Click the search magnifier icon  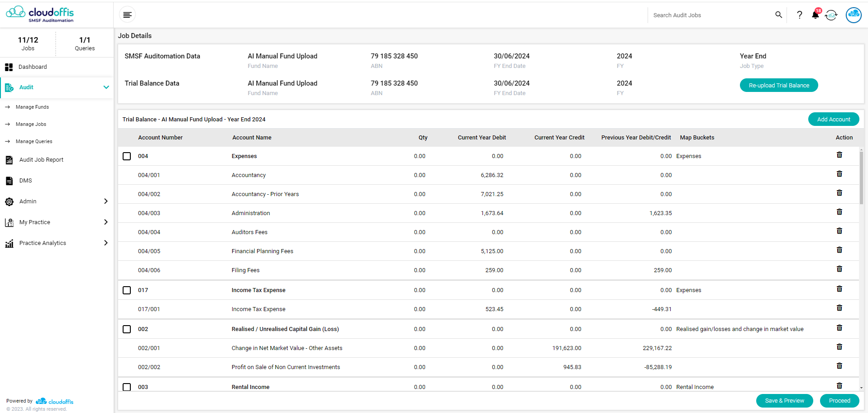(778, 15)
